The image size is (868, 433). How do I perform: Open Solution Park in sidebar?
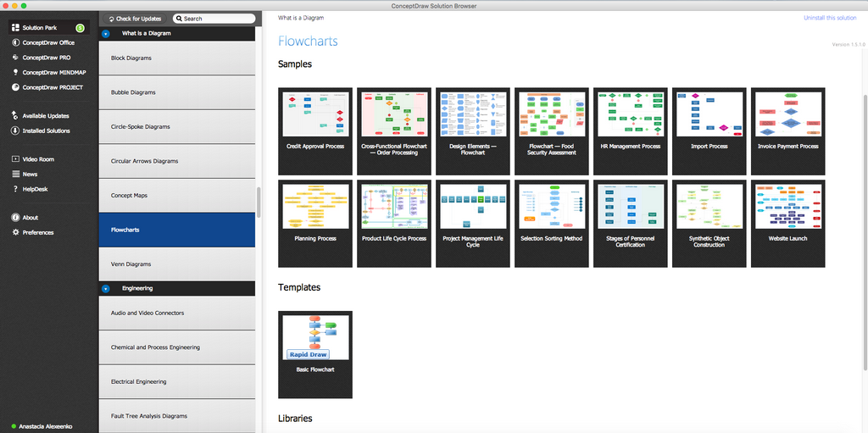click(48, 28)
